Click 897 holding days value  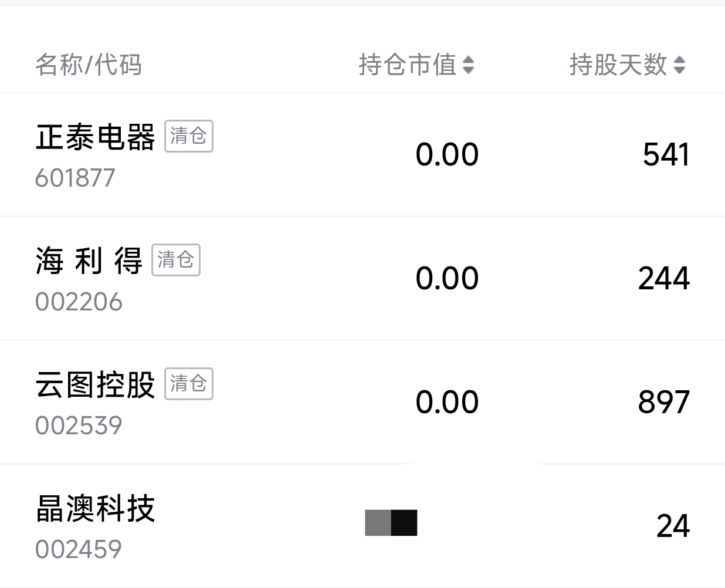(663, 403)
